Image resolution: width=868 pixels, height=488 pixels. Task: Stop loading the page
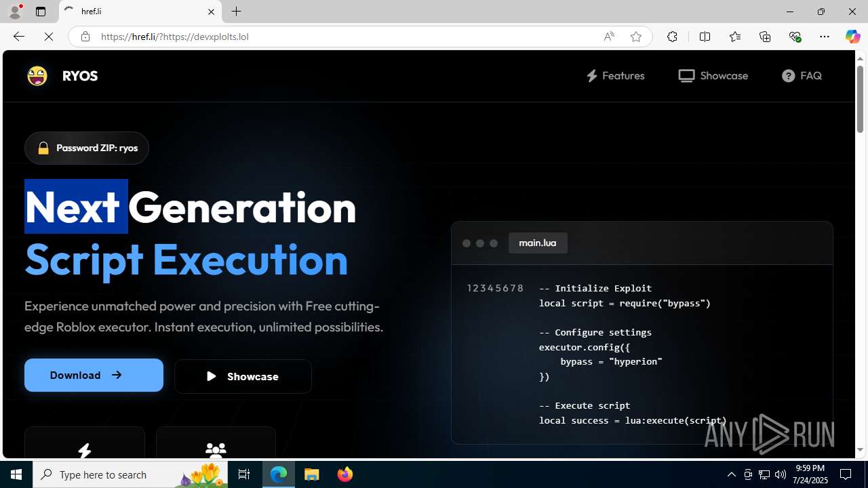[49, 37]
